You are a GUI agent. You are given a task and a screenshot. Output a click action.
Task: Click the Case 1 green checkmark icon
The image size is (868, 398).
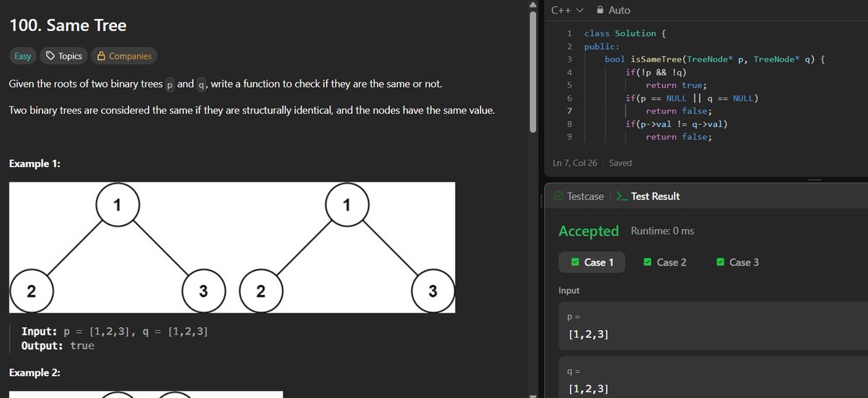tap(575, 262)
